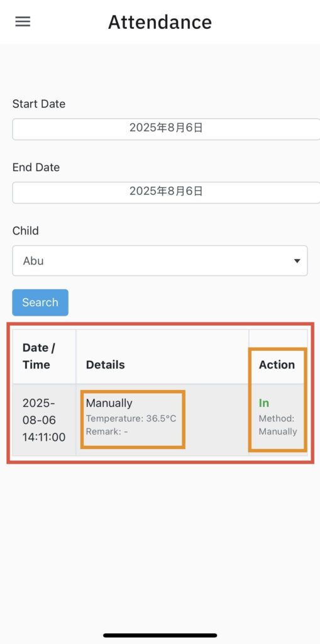Click the green In status
The width and height of the screenshot is (320, 644).
click(x=263, y=403)
